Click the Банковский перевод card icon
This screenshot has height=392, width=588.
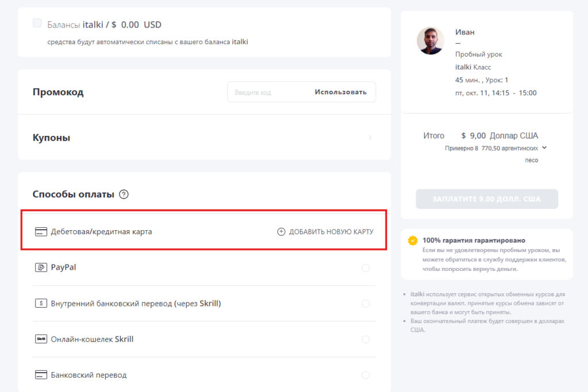(41, 375)
